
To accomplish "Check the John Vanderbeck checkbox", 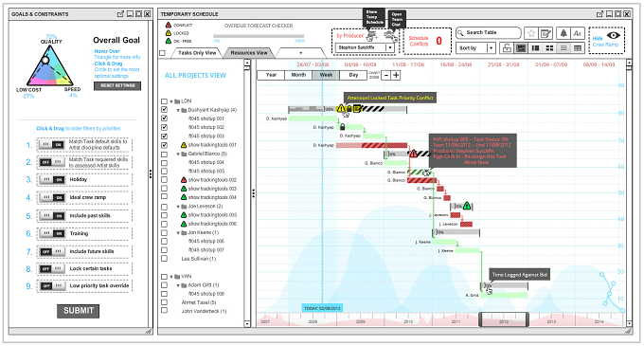I will pos(164,311).
